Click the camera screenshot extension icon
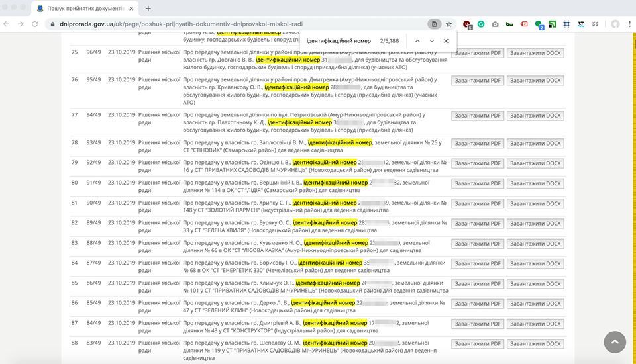 coord(495,24)
